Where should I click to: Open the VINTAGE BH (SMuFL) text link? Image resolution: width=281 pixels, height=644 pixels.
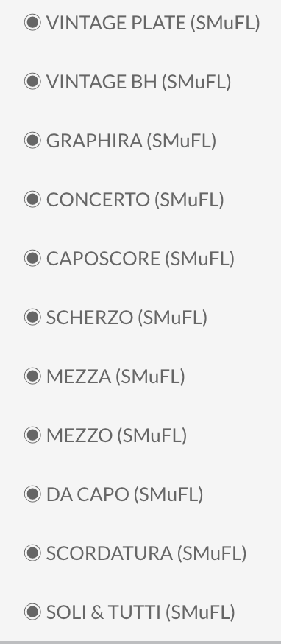[138, 82]
